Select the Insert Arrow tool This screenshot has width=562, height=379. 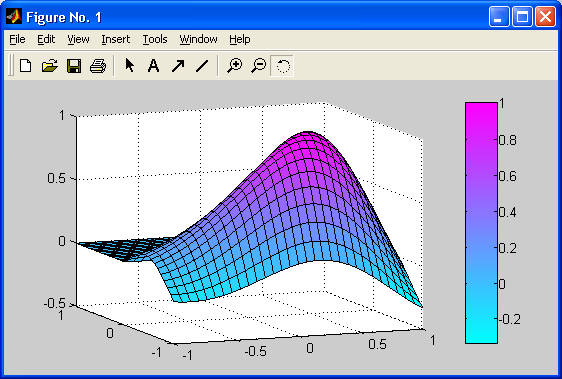click(x=178, y=66)
